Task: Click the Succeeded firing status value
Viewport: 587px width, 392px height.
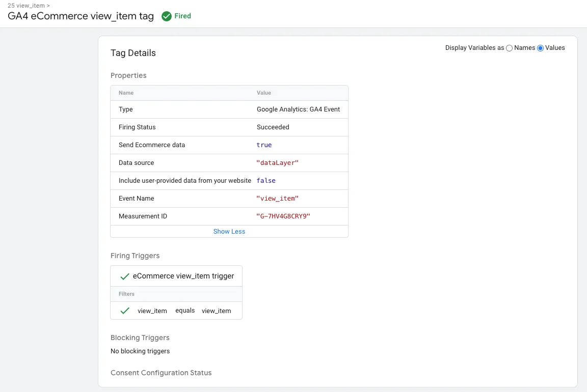Action: pos(273,127)
